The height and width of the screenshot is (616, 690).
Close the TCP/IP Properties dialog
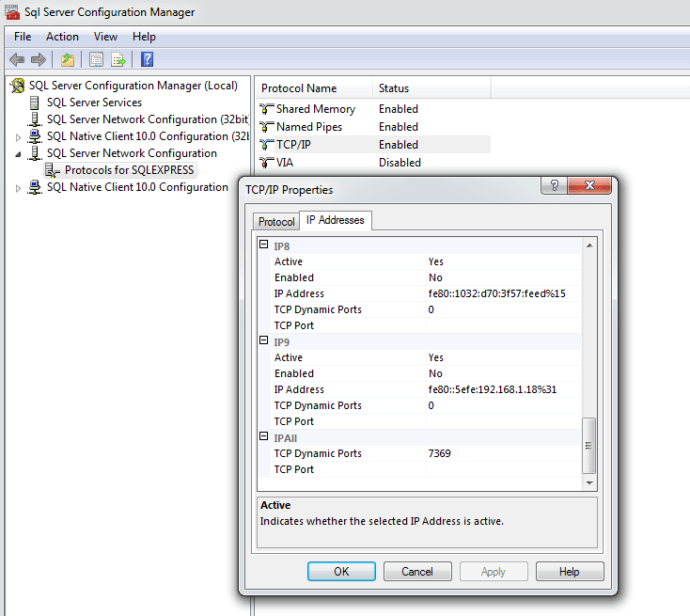(589, 185)
